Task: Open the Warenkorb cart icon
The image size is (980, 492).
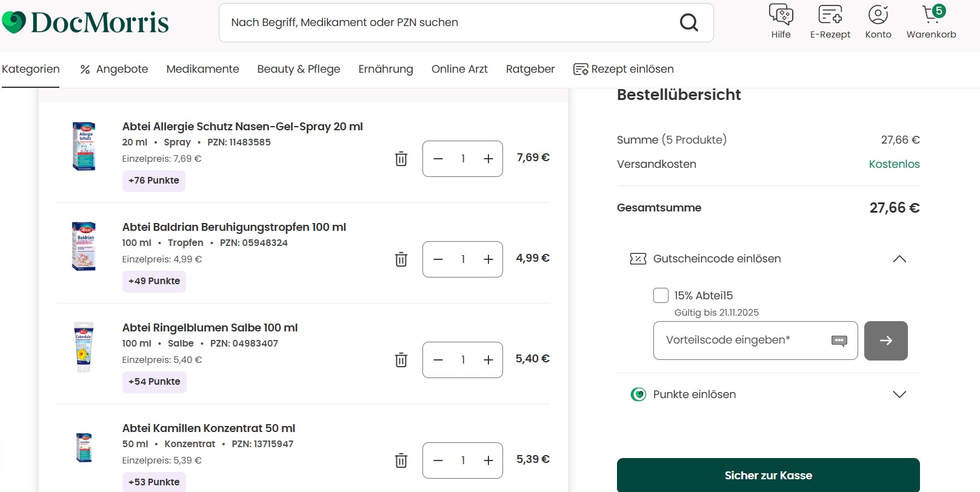Action: click(x=931, y=15)
